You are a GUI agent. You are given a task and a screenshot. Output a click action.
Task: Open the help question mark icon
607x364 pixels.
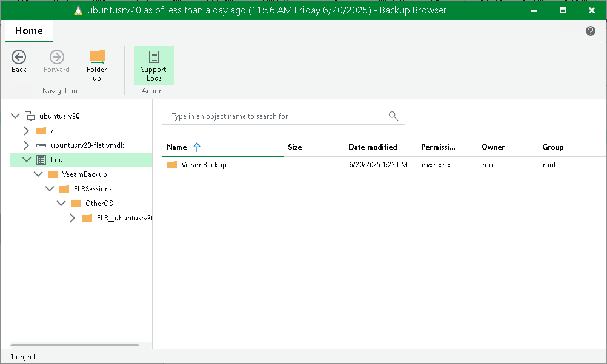(591, 31)
